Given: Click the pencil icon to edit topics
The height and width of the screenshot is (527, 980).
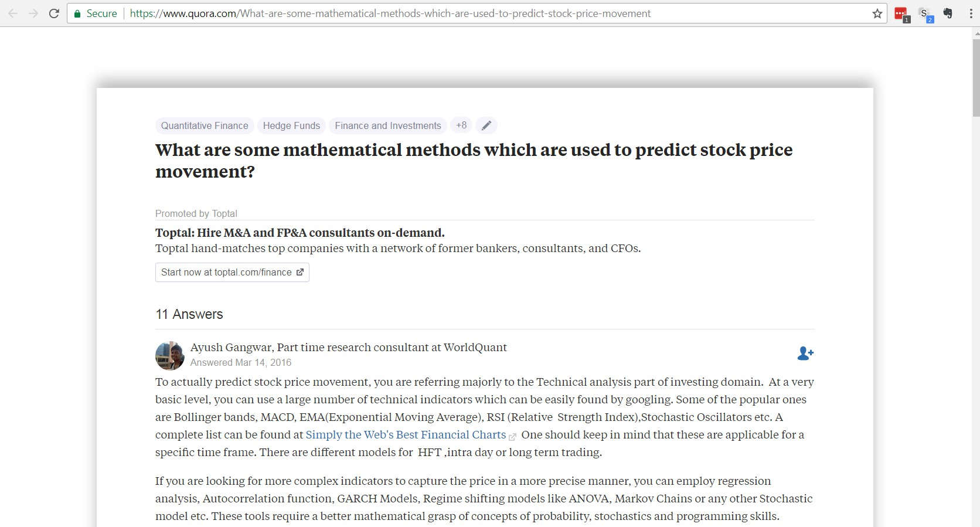Looking at the screenshot, I should tap(486, 125).
